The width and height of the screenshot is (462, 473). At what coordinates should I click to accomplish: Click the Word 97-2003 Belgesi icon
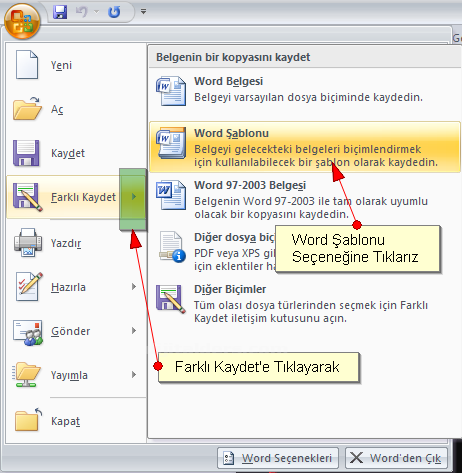tap(171, 195)
